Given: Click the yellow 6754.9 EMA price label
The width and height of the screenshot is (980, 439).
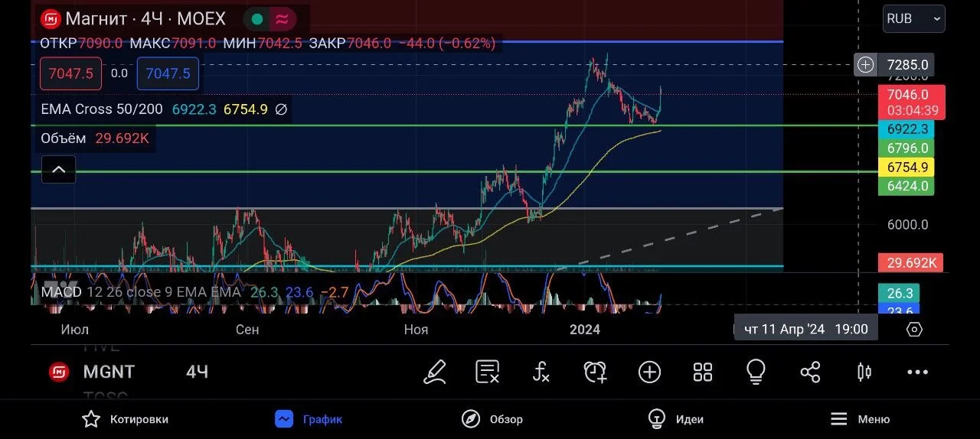Looking at the screenshot, I should pyautogui.click(x=906, y=167).
